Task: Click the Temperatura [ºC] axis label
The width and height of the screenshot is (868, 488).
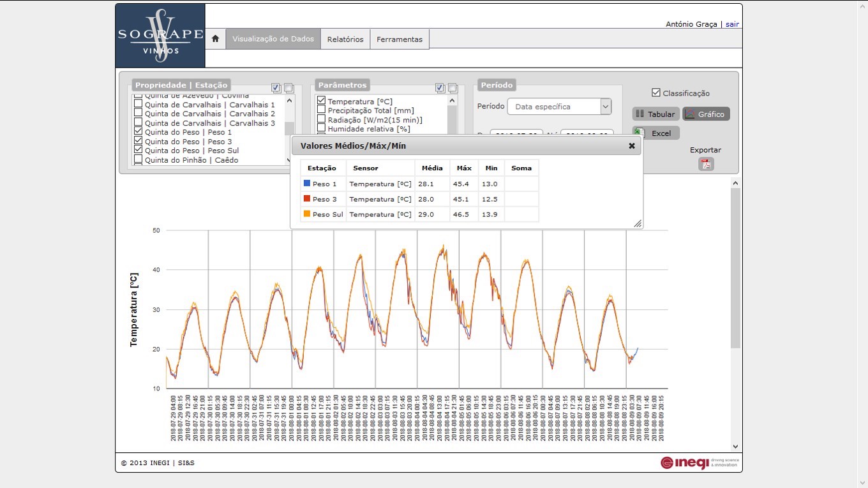Action: click(134, 309)
